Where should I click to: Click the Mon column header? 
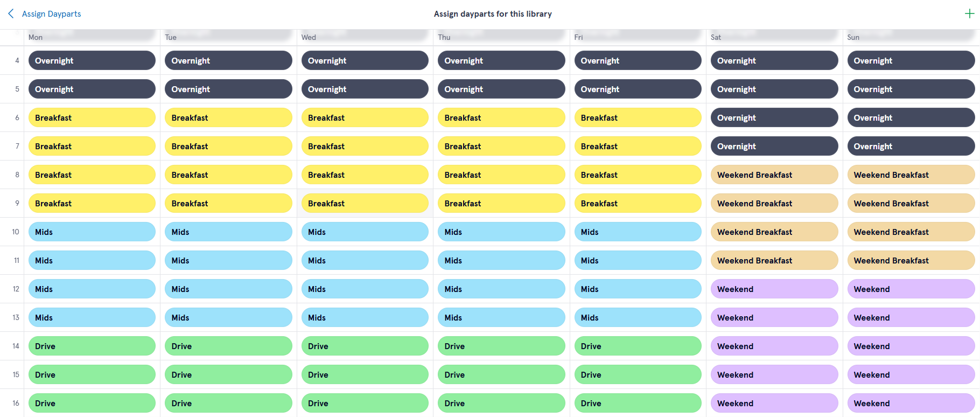pyautogui.click(x=36, y=37)
